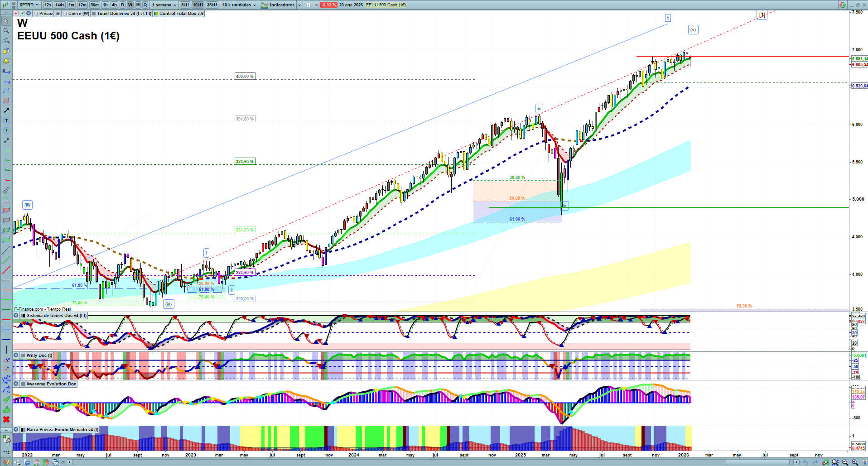Screen dimensions: 868x466
Task: Open the Indicadores chart icon
Action: pos(264,5)
